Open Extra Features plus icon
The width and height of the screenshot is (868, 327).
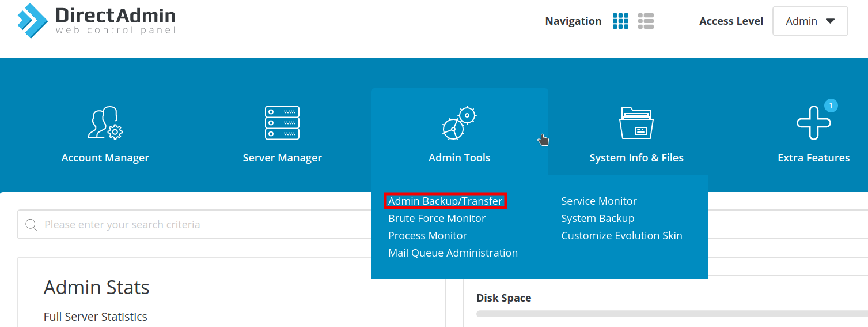[x=813, y=123]
